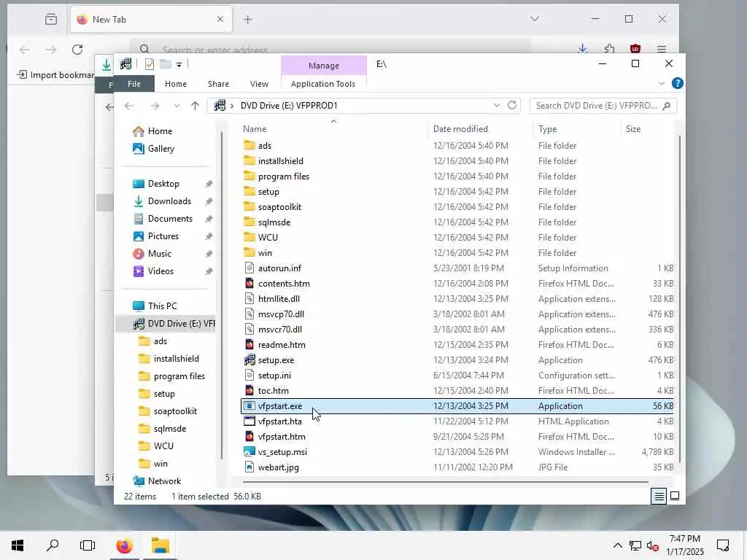The height and width of the screenshot is (560, 747).
Task: Open the View ribbon tab
Action: [x=259, y=84]
